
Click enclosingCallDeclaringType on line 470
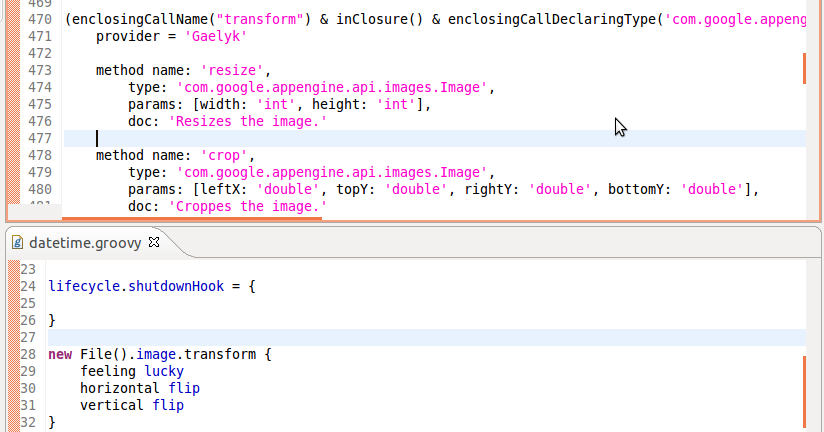click(x=552, y=19)
